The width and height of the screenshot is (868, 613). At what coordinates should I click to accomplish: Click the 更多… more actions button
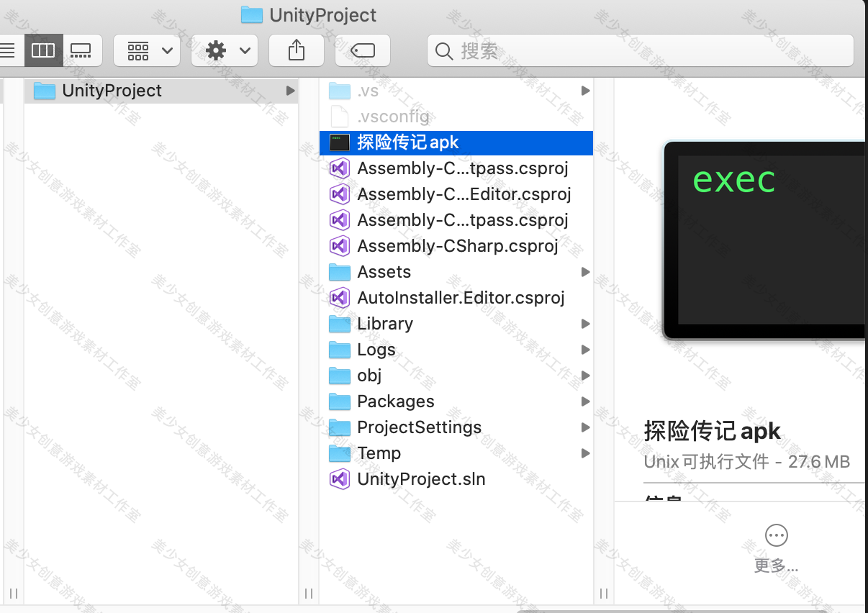[x=776, y=548]
